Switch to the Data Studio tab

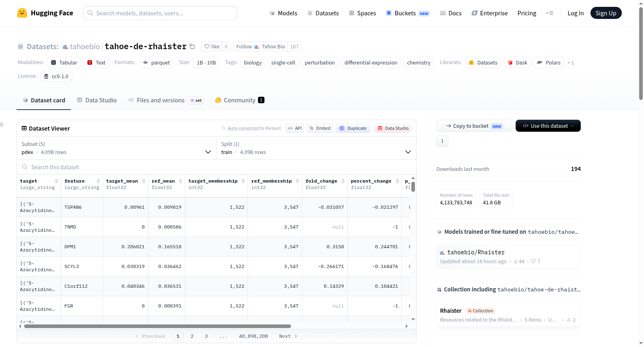tap(97, 100)
